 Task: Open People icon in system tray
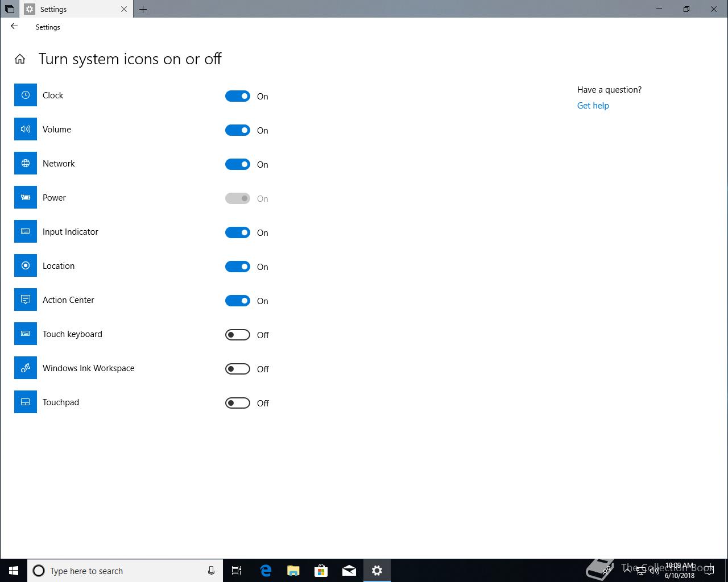click(x=607, y=571)
